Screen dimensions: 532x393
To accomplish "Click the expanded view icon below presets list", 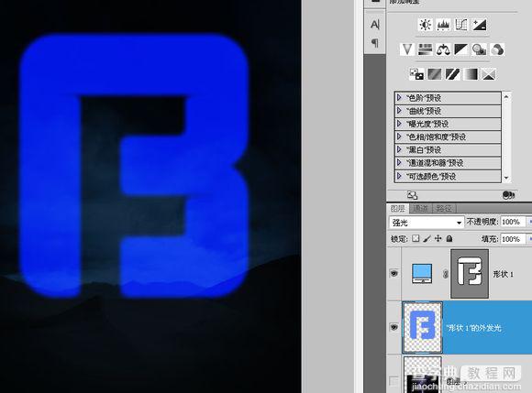I will [x=412, y=195].
